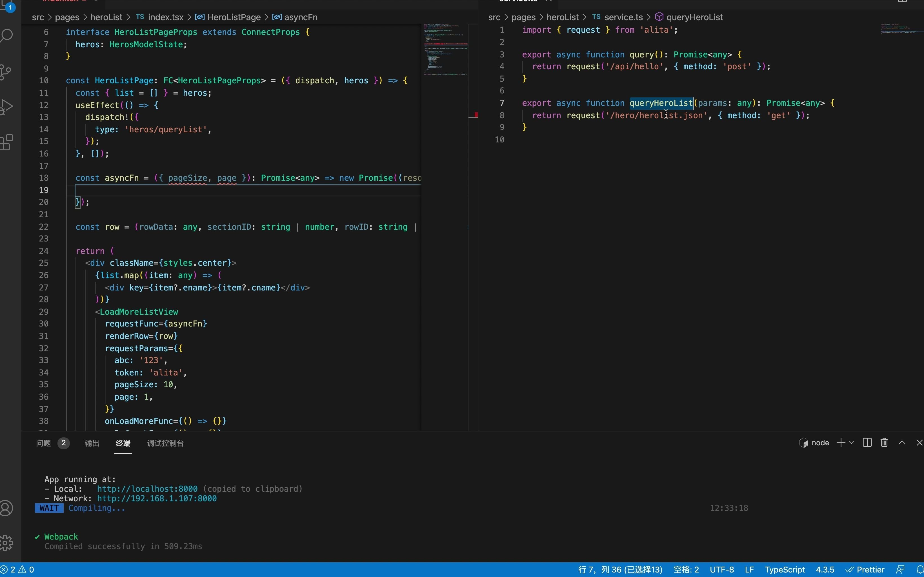This screenshot has height=577, width=924.
Task: Split the terminal panel
Action: click(x=867, y=443)
